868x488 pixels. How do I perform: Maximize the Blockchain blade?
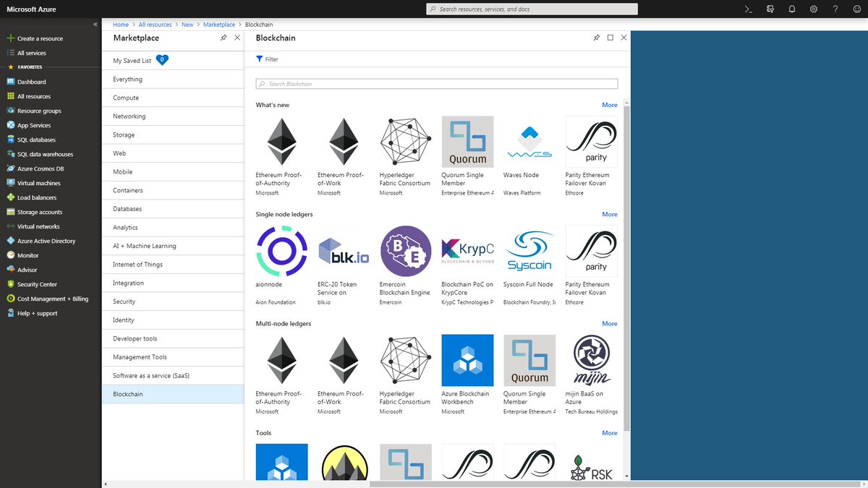(x=610, y=38)
